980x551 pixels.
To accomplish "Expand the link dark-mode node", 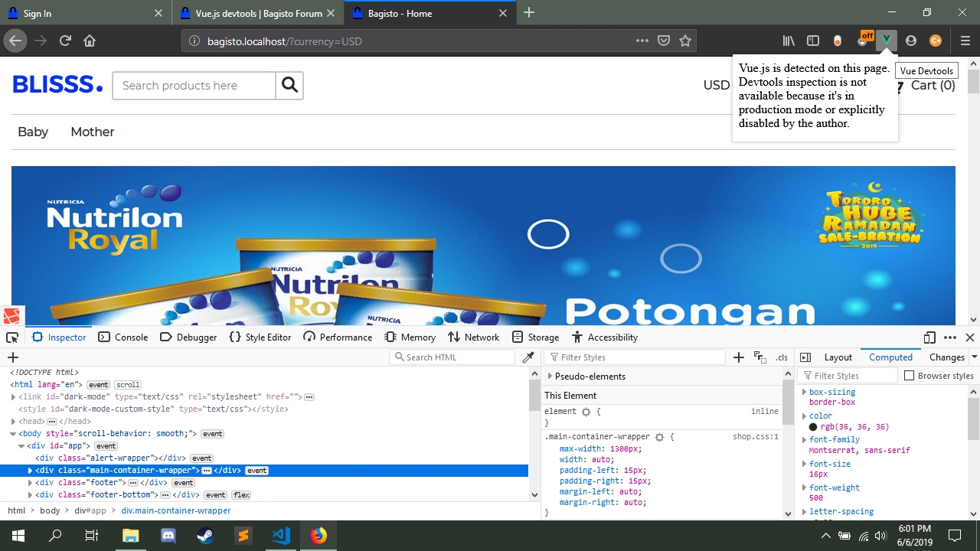I will pos(14,397).
